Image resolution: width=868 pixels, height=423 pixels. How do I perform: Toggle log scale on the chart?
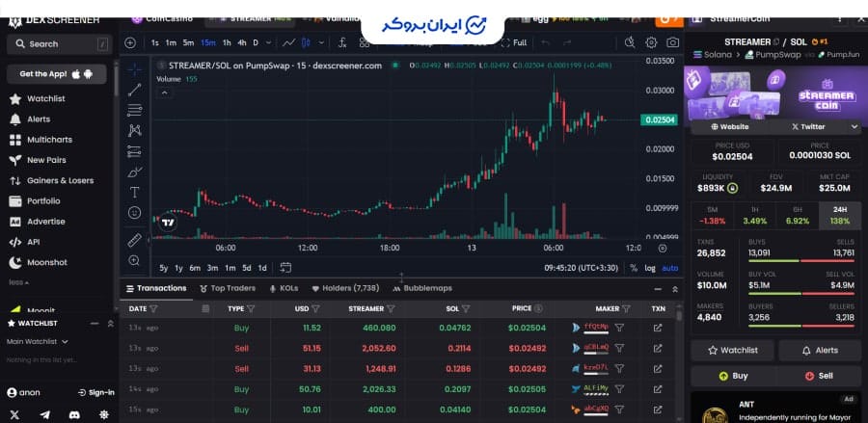650,268
